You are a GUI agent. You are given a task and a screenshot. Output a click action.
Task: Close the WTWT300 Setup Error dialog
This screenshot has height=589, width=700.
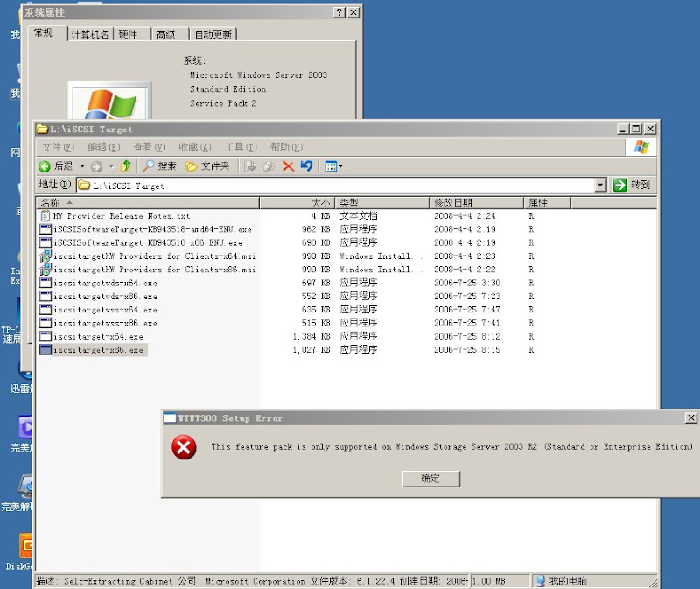pyautogui.click(x=691, y=418)
